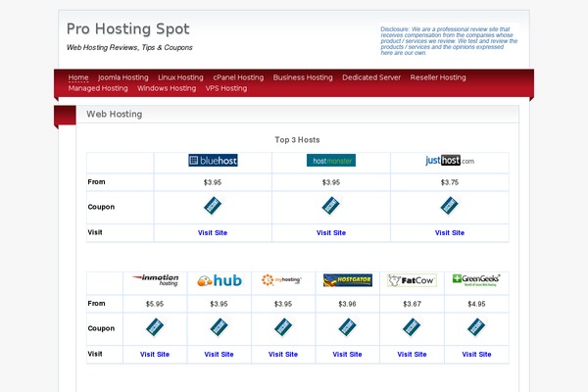Click the Pro Hosting Spot site title
Viewport: 588px width, 392px height.
tap(128, 28)
